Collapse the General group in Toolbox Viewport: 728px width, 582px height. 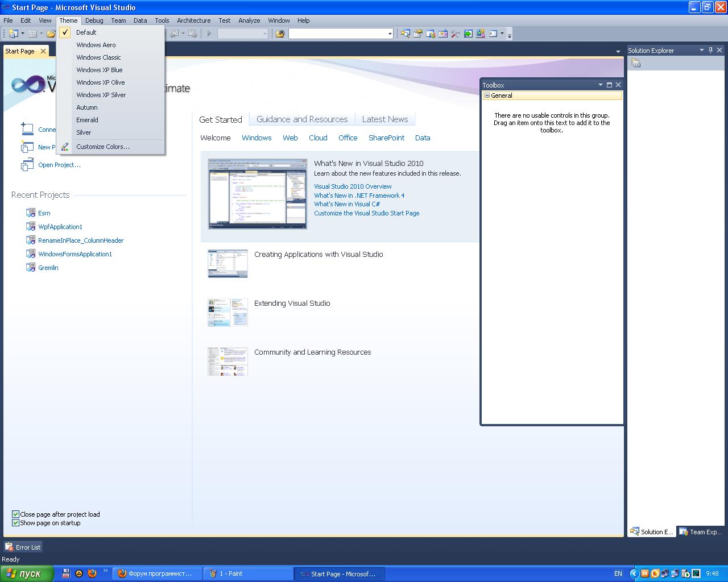(x=487, y=95)
